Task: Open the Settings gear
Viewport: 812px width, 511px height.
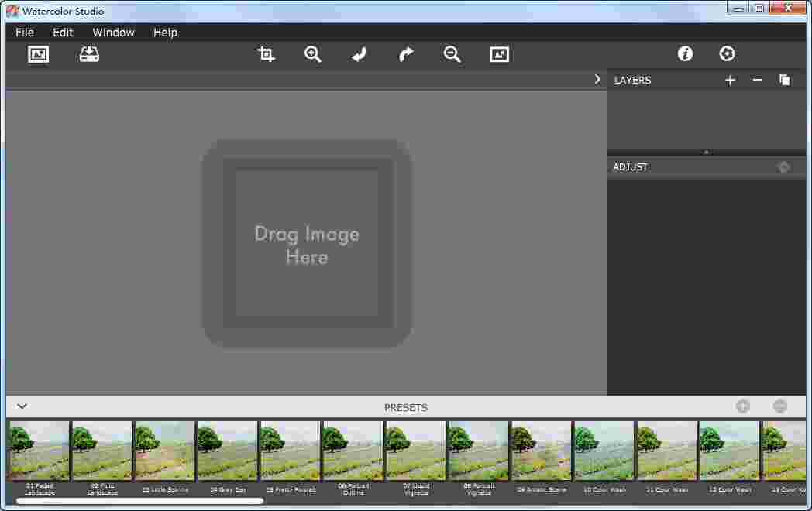Action: click(x=727, y=53)
